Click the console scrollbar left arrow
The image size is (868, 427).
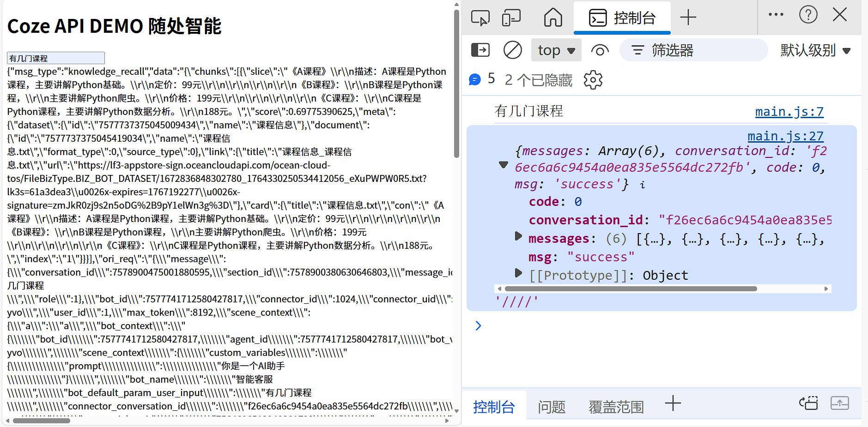(x=499, y=289)
